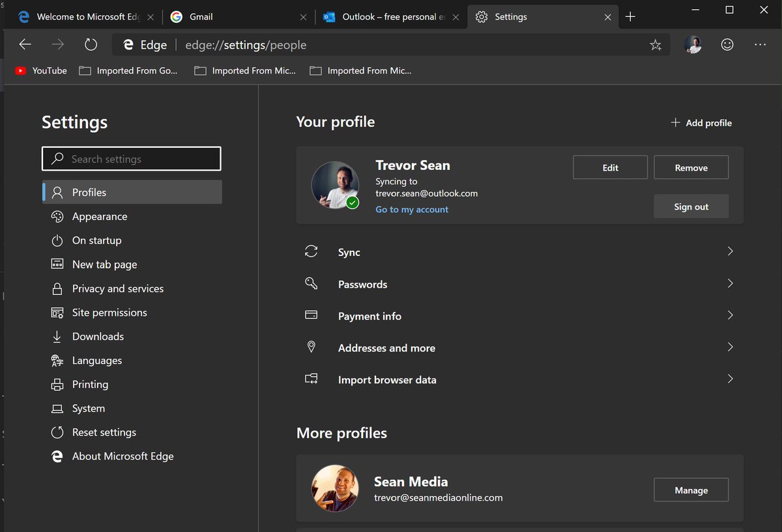The width and height of the screenshot is (782, 532).
Task: Open Reset settings
Action: (132, 432)
